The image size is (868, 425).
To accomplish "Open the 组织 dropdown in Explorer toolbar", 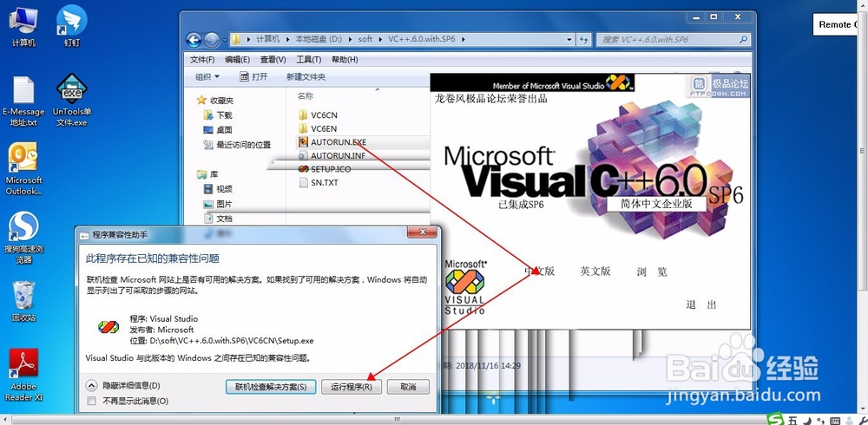I will click(207, 77).
